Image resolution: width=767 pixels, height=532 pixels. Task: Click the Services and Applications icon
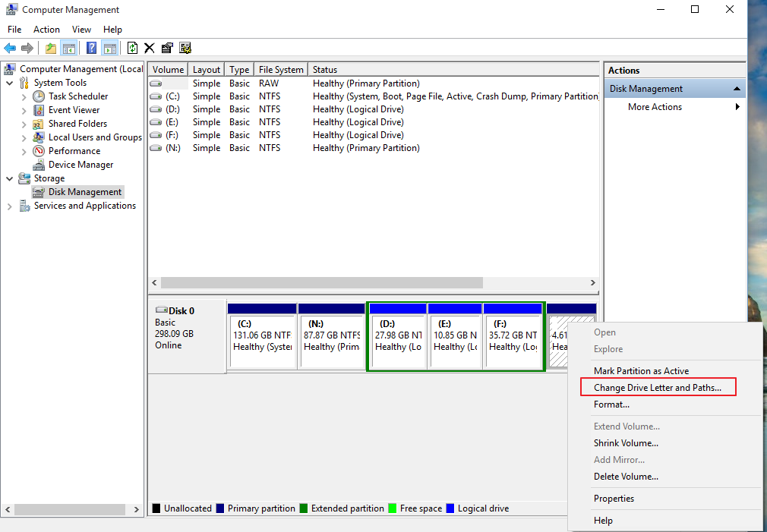24,206
